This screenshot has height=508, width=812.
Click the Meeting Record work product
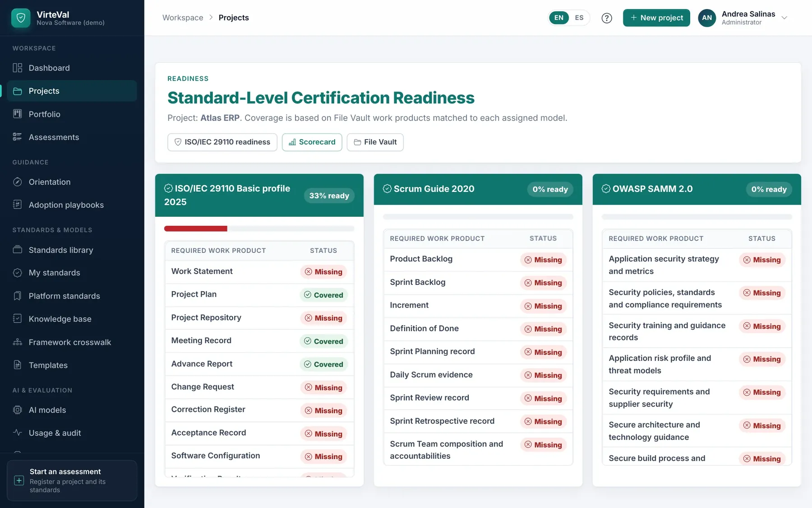201,340
